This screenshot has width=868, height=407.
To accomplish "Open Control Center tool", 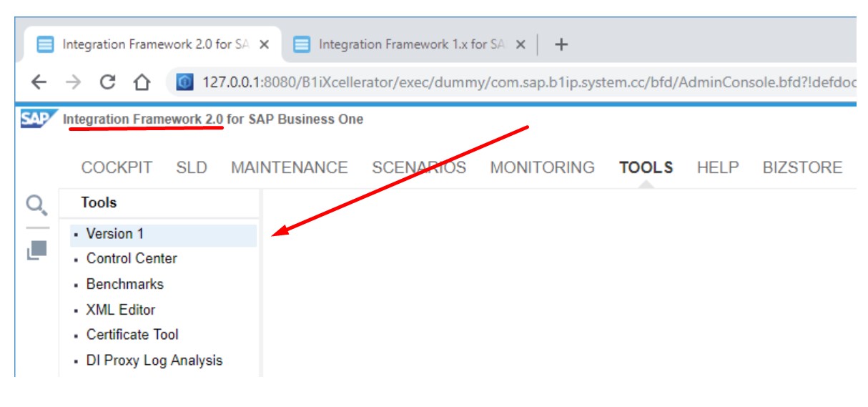I will click(132, 258).
